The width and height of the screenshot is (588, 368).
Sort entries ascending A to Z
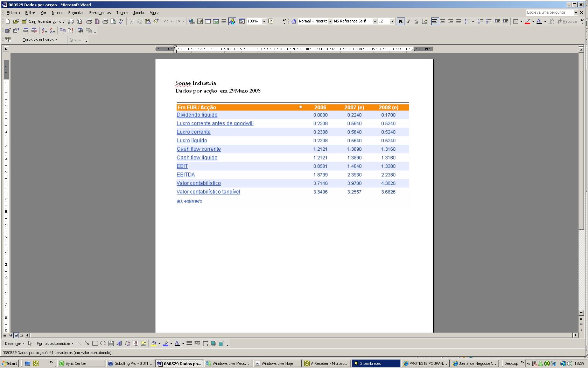44,30
